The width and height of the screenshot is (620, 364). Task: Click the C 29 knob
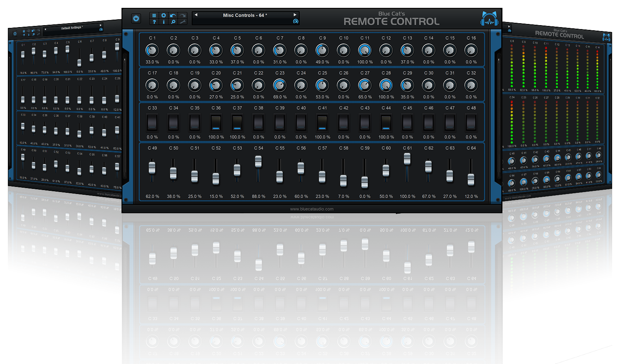[407, 85]
